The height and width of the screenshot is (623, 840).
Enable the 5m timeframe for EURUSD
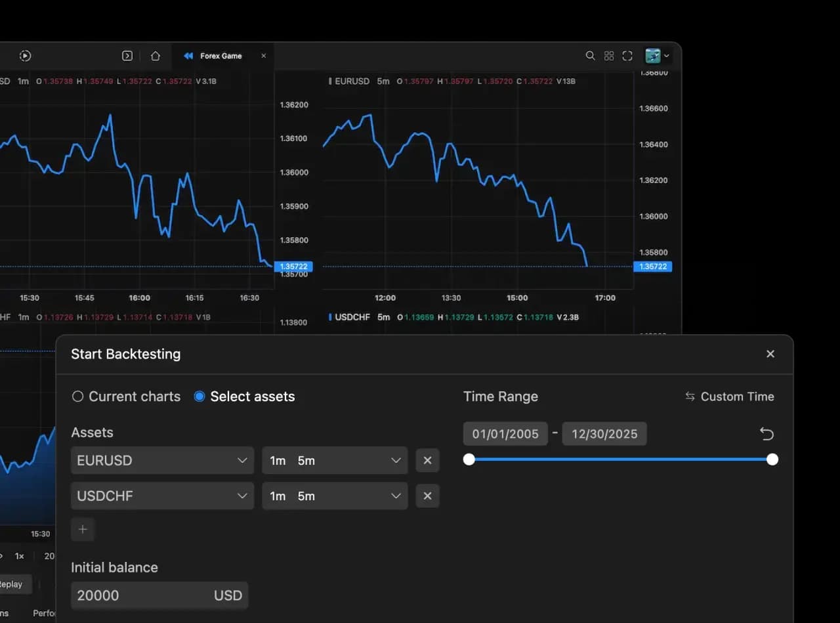point(306,460)
